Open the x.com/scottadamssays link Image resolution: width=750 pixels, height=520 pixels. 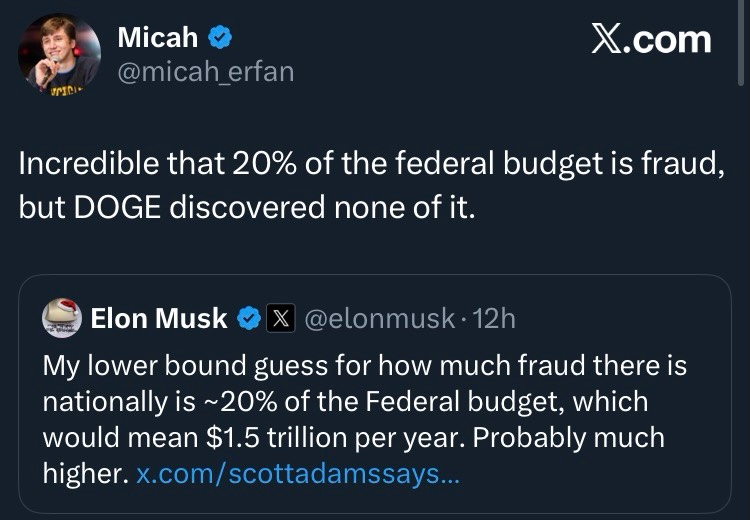(297, 474)
